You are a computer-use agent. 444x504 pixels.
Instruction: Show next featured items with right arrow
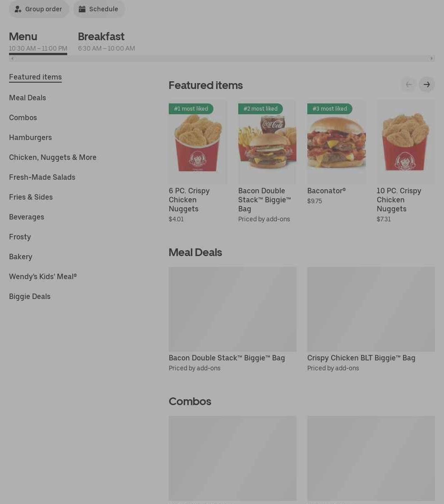coord(427,84)
